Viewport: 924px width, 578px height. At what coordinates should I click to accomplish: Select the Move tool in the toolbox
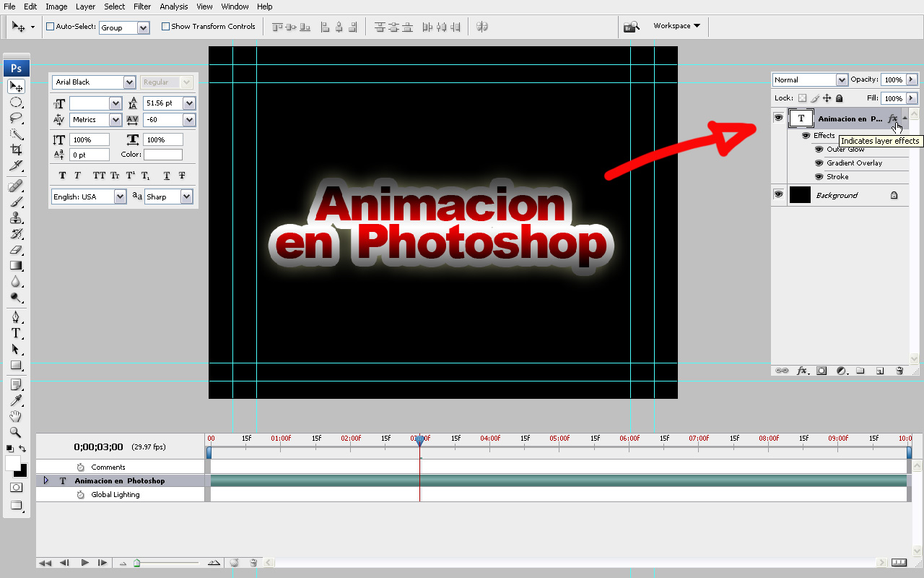click(x=16, y=86)
